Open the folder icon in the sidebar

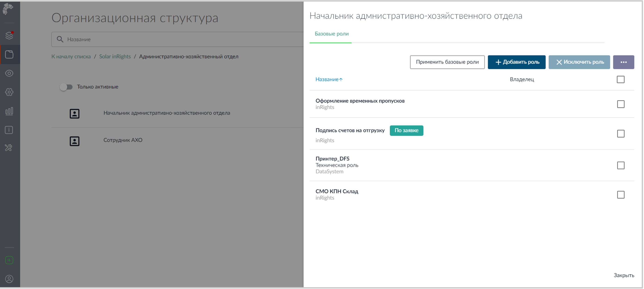click(x=9, y=54)
